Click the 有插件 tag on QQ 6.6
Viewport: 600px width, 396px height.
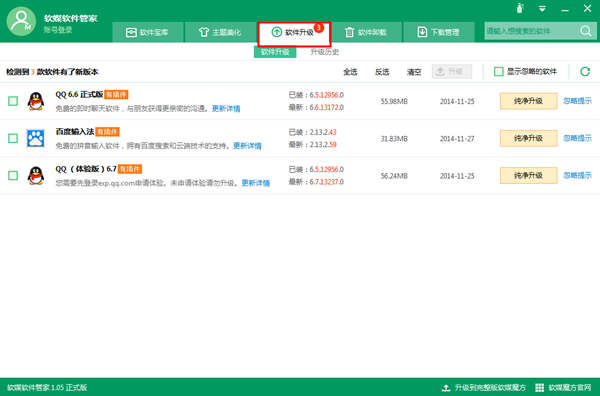coord(116,95)
